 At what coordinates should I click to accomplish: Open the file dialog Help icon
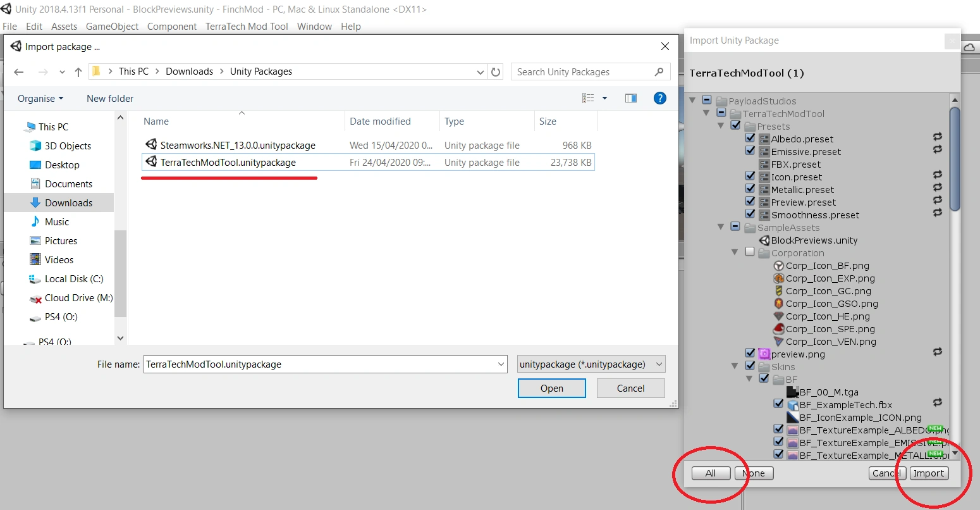pos(659,98)
